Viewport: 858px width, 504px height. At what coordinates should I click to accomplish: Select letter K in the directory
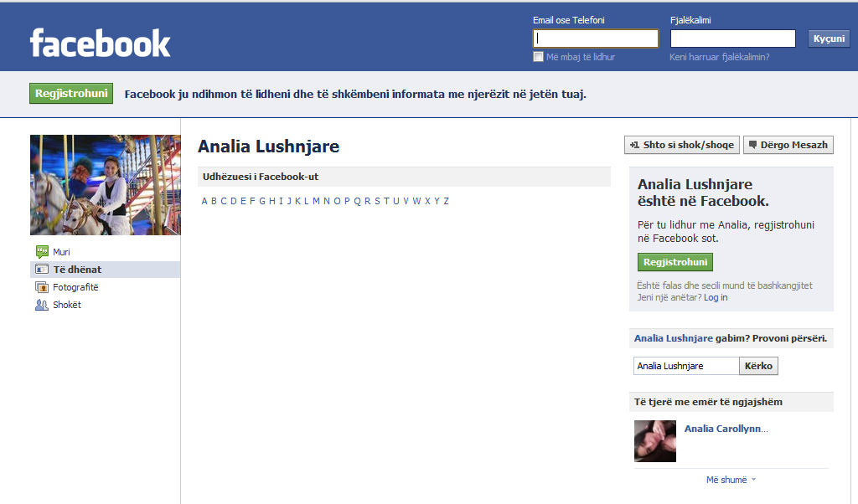298,201
